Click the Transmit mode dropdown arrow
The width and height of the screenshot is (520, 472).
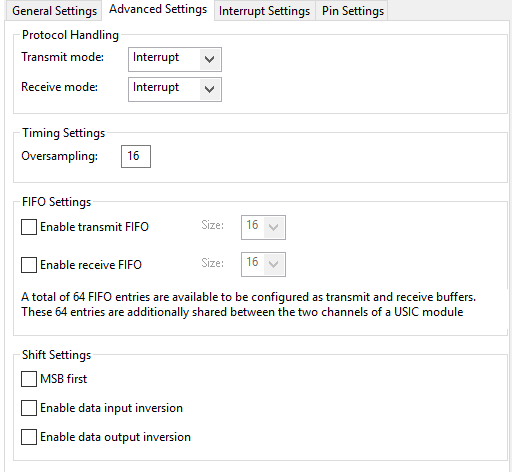tap(210, 59)
